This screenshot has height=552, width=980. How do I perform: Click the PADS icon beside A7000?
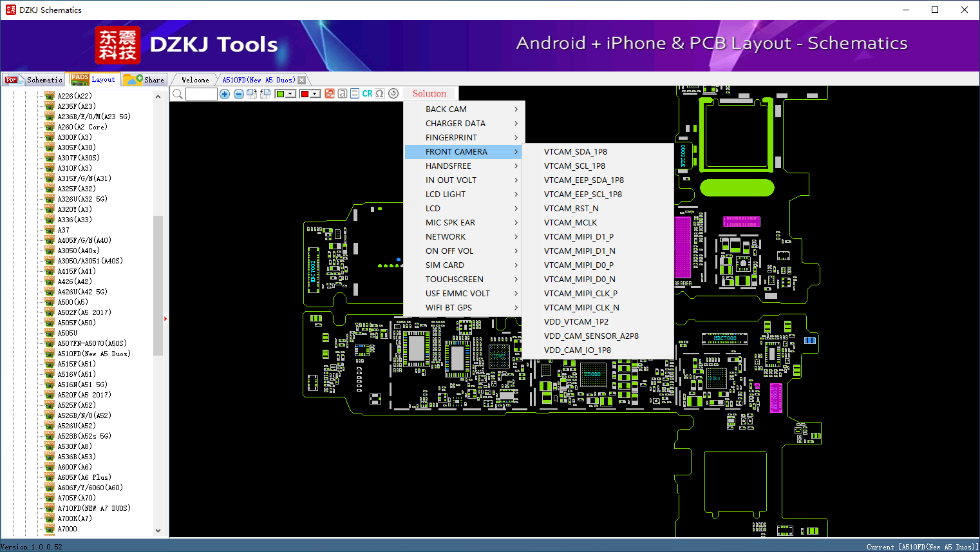50,529
